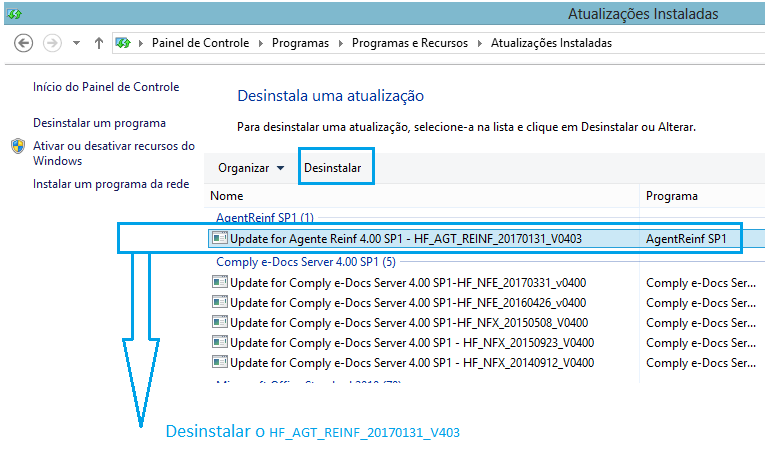
Task: Click Programa cell of HF_NFX_20140912_V0400 row
Action: tap(700, 363)
